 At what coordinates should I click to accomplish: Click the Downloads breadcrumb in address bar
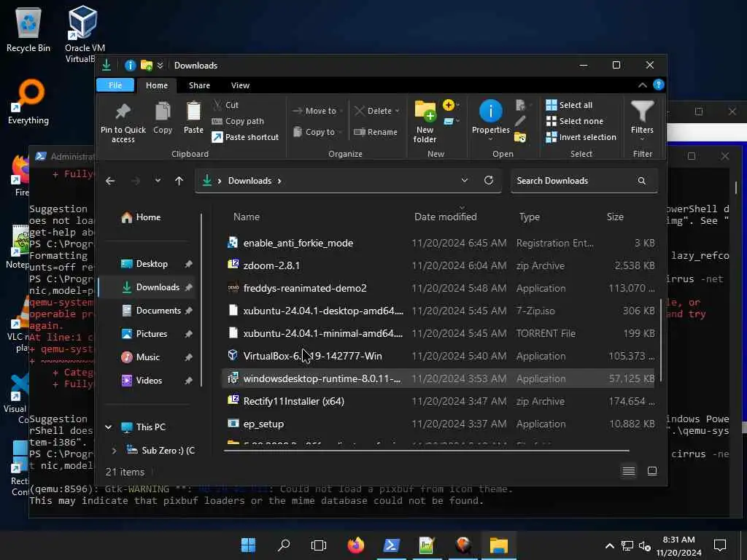(249, 181)
